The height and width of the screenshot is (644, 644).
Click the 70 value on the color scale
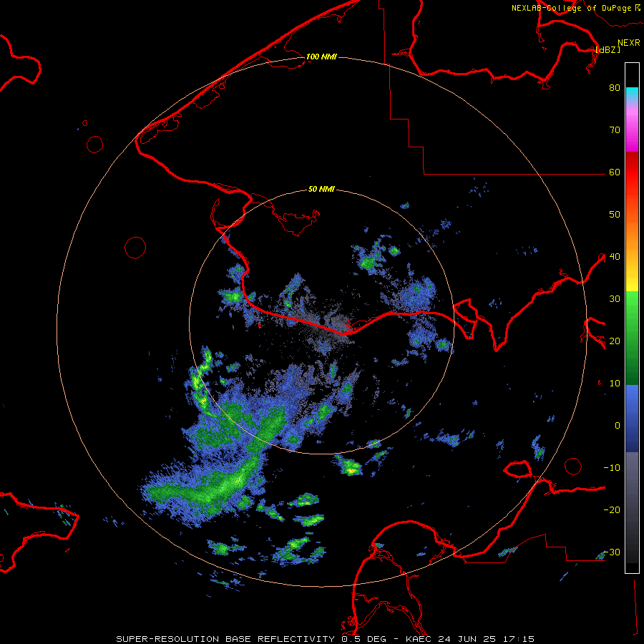[x=615, y=130]
